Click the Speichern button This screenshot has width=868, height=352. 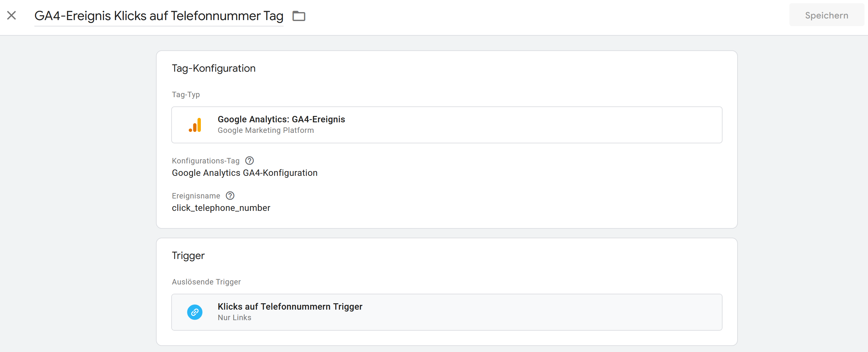826,15
